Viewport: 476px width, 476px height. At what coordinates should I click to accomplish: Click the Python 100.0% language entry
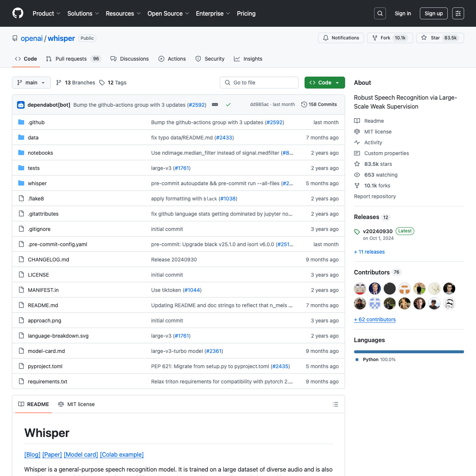click(x=376, y=360)
